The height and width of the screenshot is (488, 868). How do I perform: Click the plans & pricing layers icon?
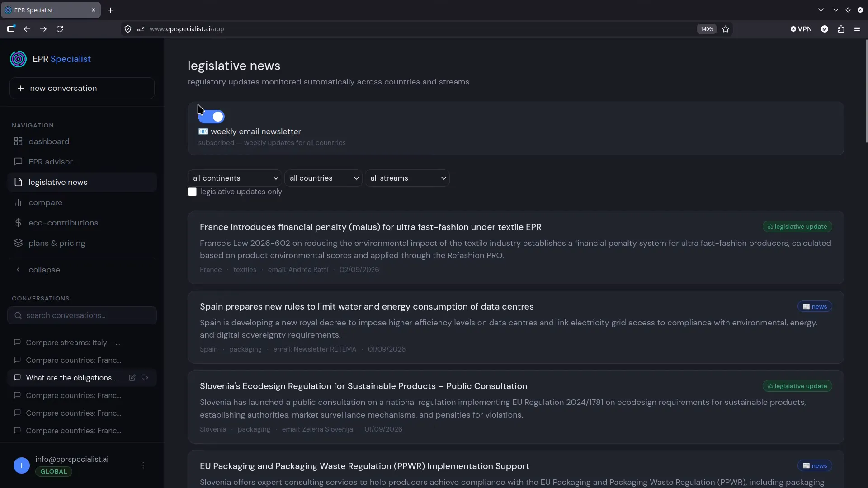18,243
